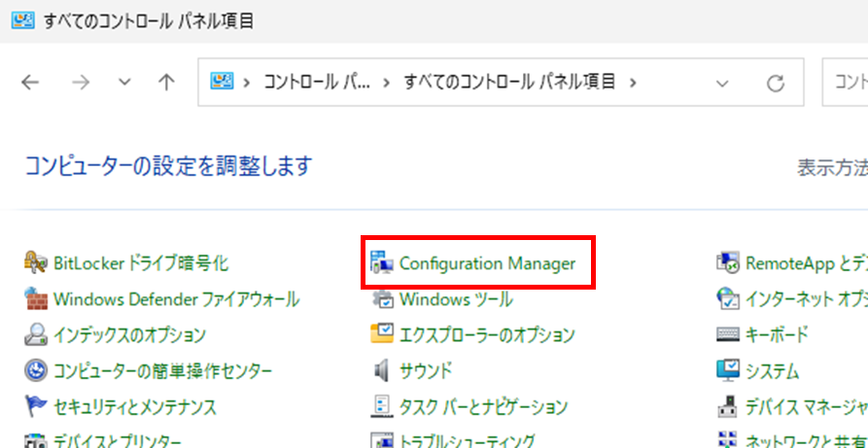Viewport: 868px width, 448px height.
Task: Open タスク バーとナビゲーション link
Action: pos(483,407)
